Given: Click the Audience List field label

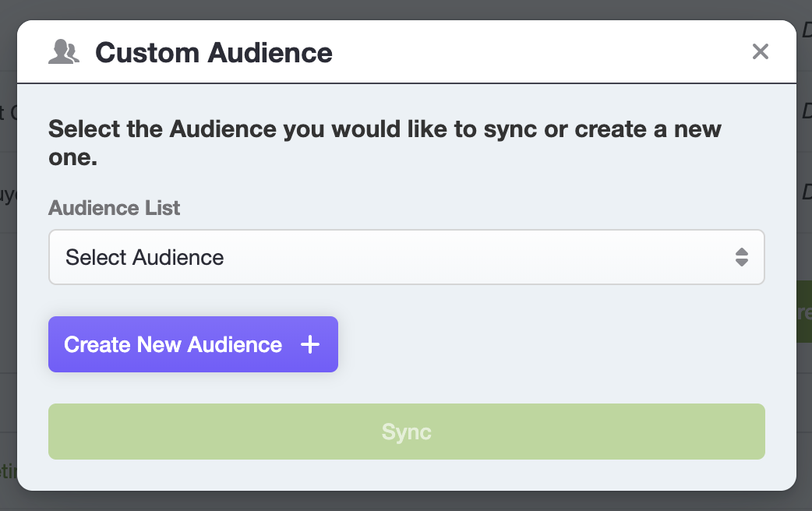Looking at the screenshot, I should [x=114, y=208].
